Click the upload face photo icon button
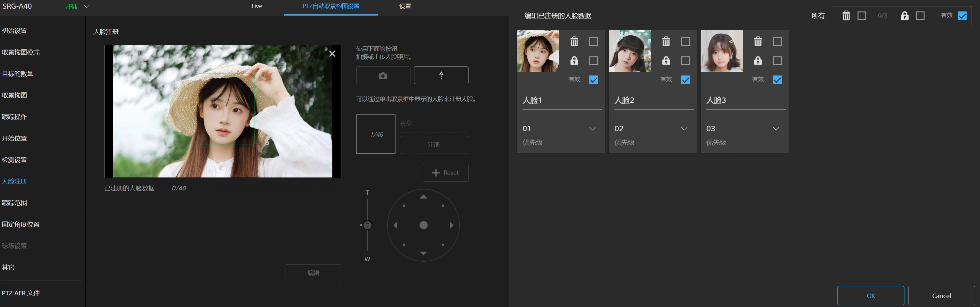The height and width of the screenshot is (307, 980). tap(441, 76)
